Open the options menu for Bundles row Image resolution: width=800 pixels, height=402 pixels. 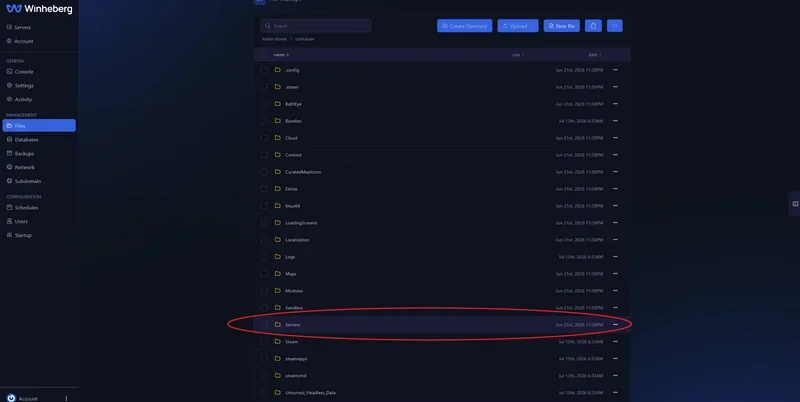615,121
